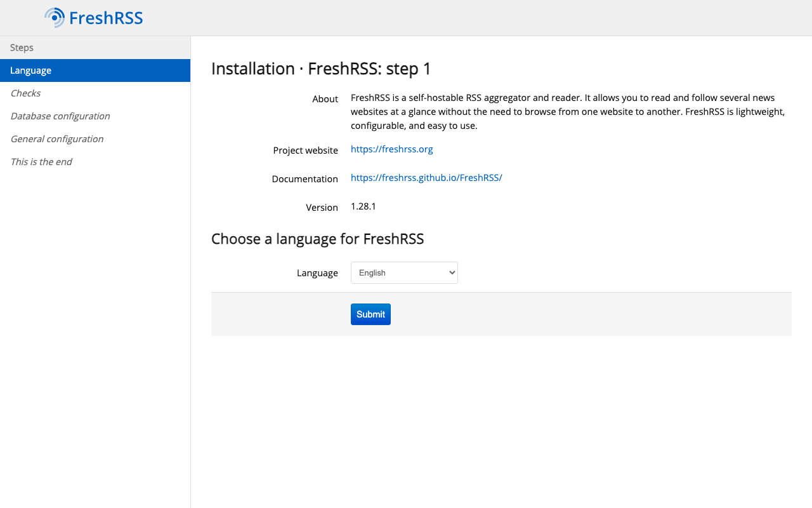The image size is (812, 508).
Task: Open the https://freshrss.org project website link
Action: 391,149
